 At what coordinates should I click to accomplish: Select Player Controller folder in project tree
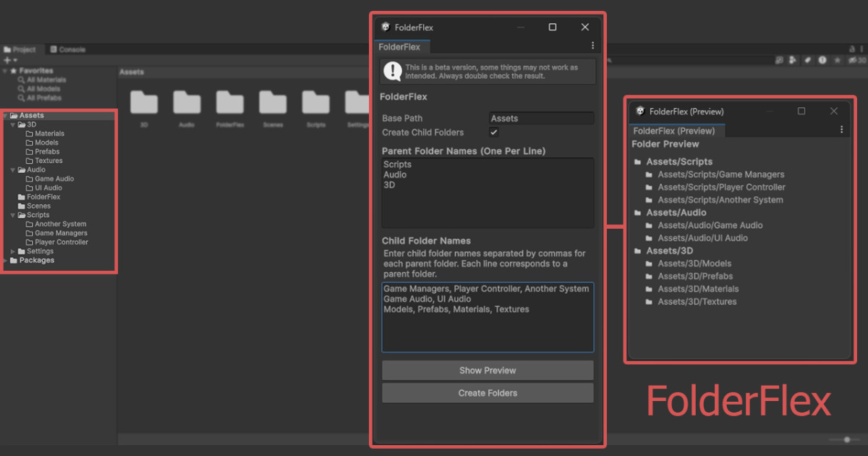[x=57, y=242]
